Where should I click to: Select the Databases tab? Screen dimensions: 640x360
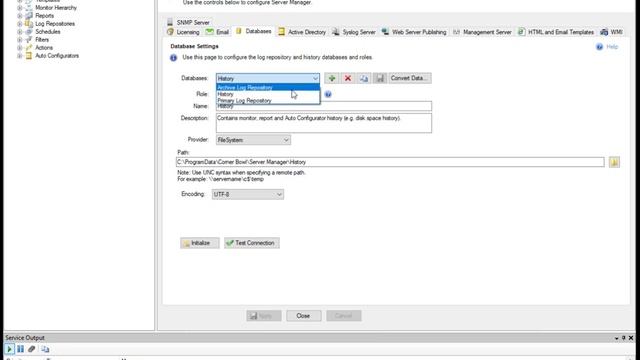(253, 31)
